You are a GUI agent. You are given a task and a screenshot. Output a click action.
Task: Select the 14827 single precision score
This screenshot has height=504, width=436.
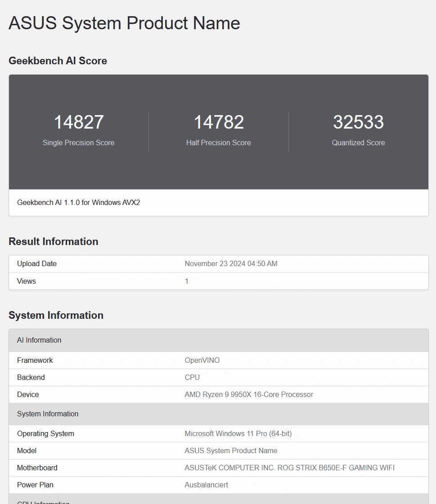click(x=78, y=122)
